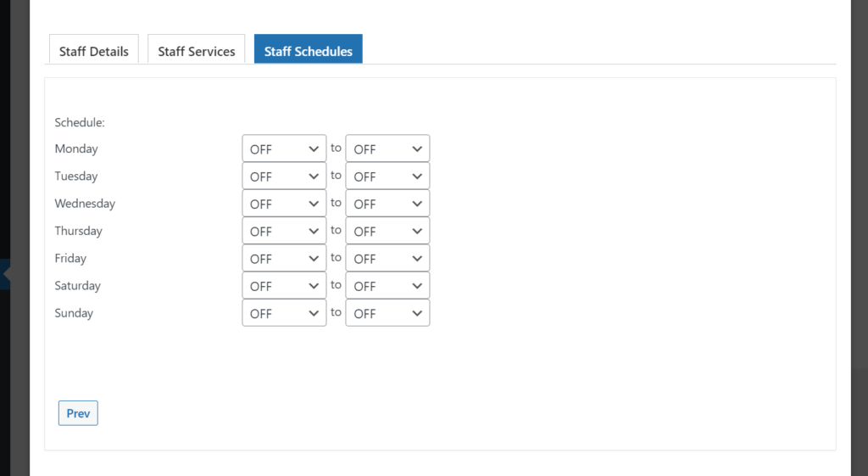Open the Staff Details tab

pyautogui.click(x=94, y=49)
